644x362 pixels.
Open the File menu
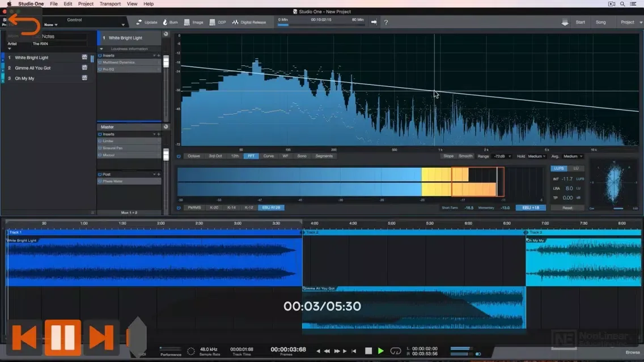(x=54, y=4)
